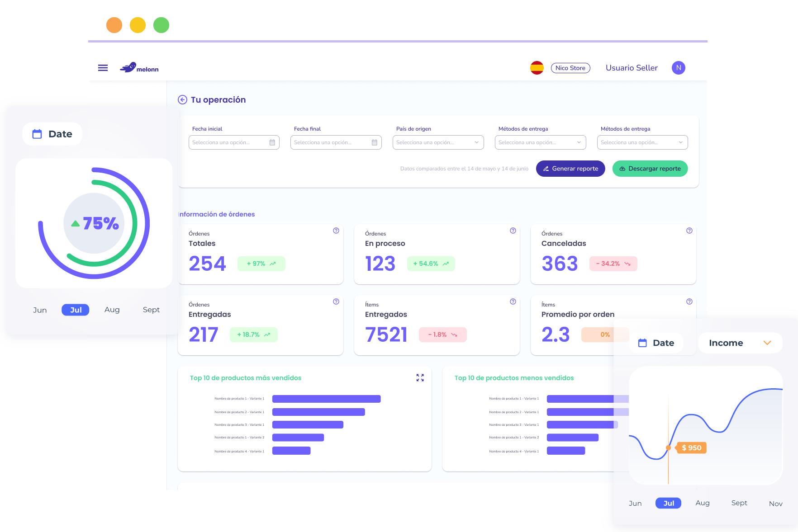Click the $950 marker on income chart
Image resolution: width=798 pixels, height=532 pixels.
[x=691, y=448]
